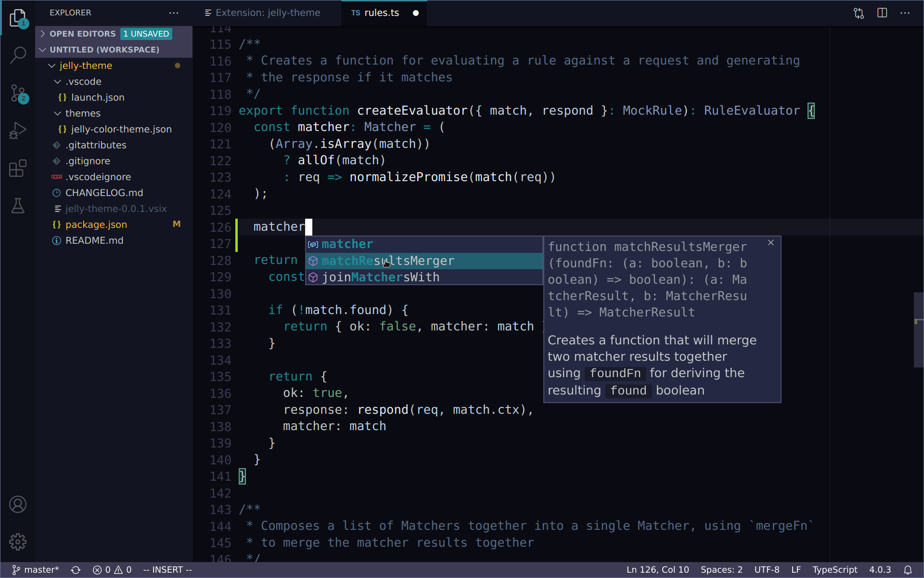Viewport: 924px width, 578px height.
Task: Change TypeScript language mode
Action: click(835, 570)
